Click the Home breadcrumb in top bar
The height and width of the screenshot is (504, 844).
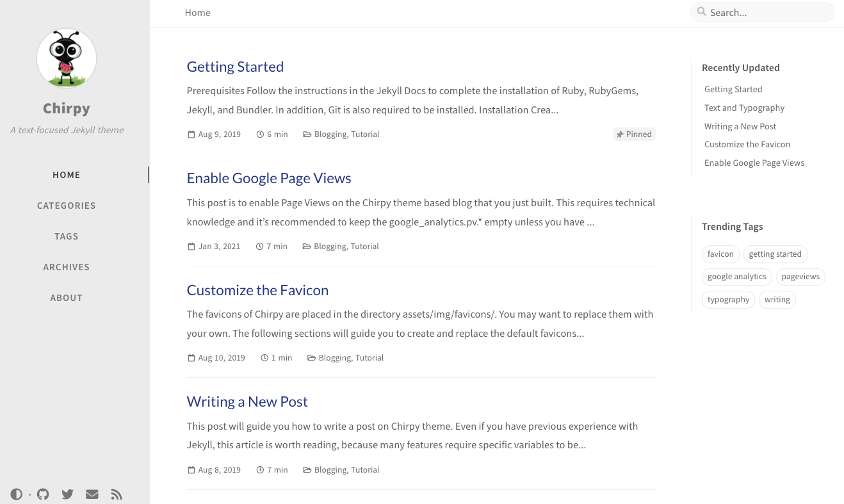197,13
